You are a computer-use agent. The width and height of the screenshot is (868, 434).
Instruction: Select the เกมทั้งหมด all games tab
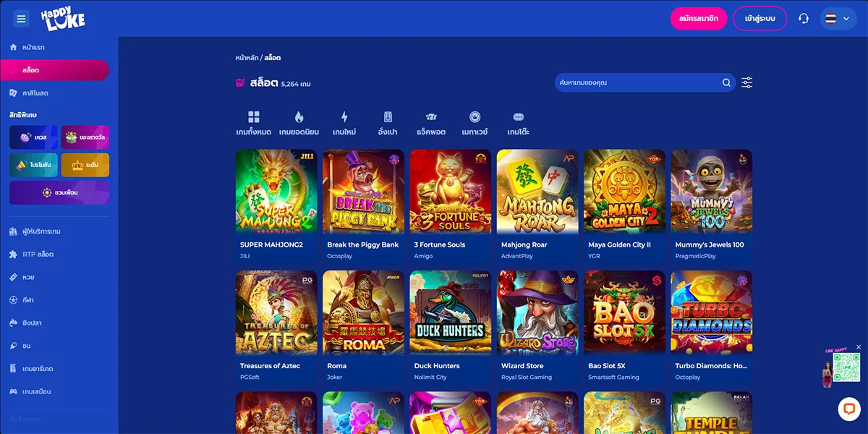[253, 123]
